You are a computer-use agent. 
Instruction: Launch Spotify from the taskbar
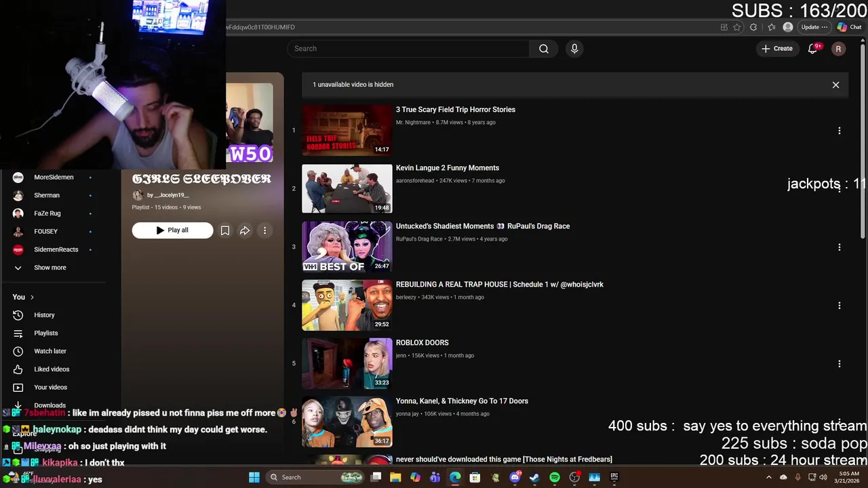click(555, 477)
